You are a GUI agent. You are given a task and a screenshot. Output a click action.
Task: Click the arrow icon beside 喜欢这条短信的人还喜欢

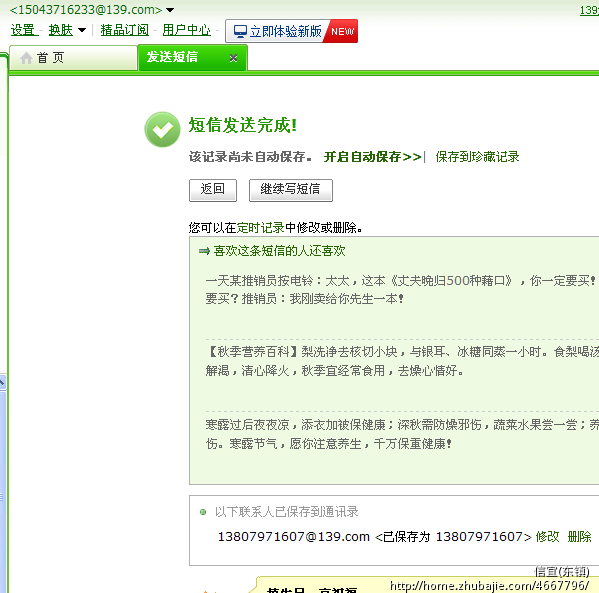[x=204, y=251]
